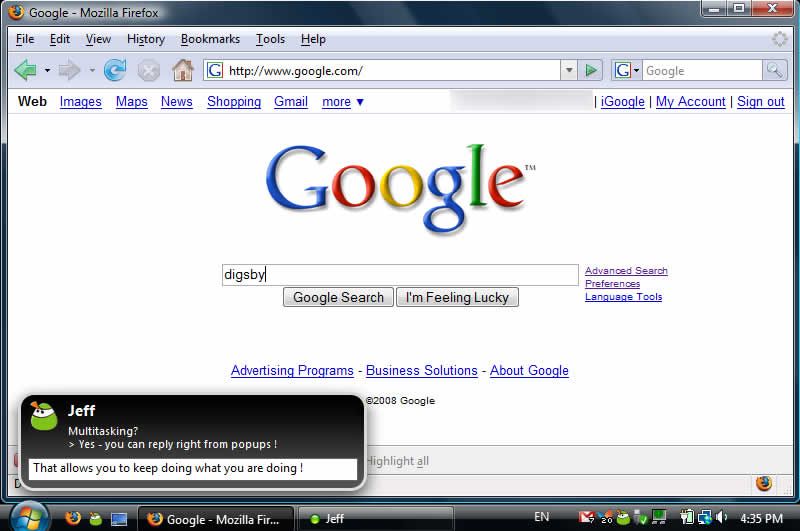
Task: Open the home page via house icon
Action: pyautogui.click(x=183, y=70)
